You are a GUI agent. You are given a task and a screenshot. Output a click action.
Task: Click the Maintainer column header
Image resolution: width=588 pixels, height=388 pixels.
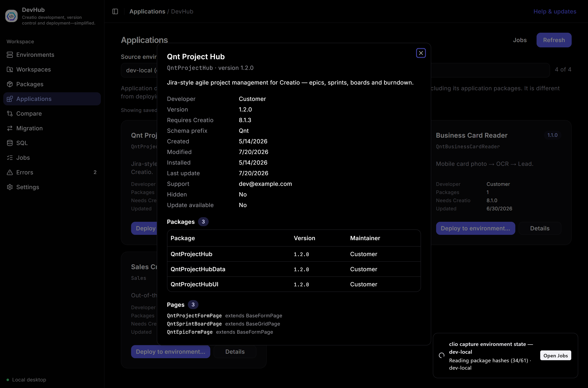365,238
